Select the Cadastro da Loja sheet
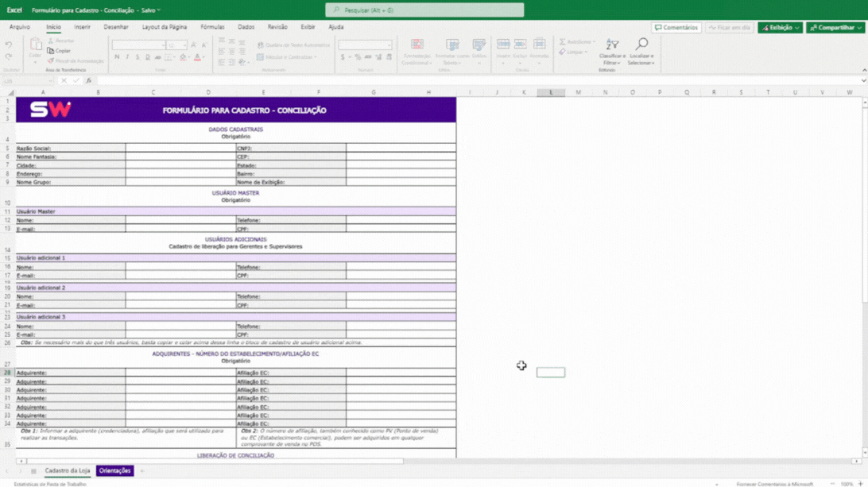This screenshot has height=487, width=868. pyautogui.click(x=67, y=471)
